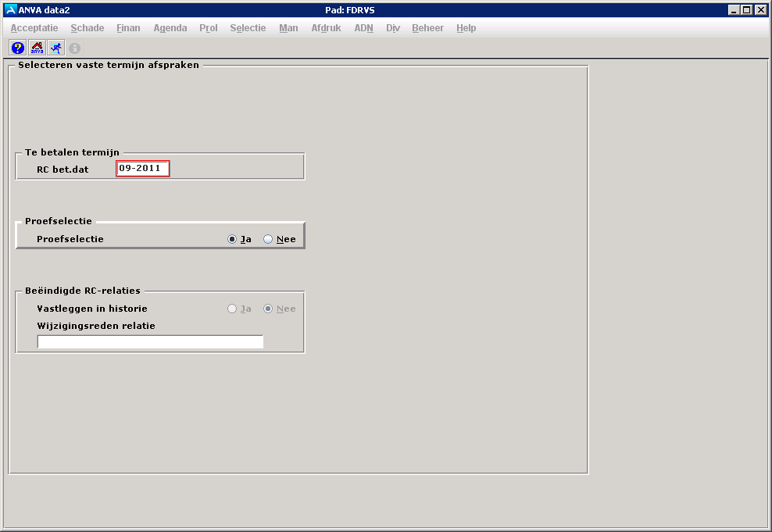Open the Selectie menu
772x532 pixels.
click(248, 28)
